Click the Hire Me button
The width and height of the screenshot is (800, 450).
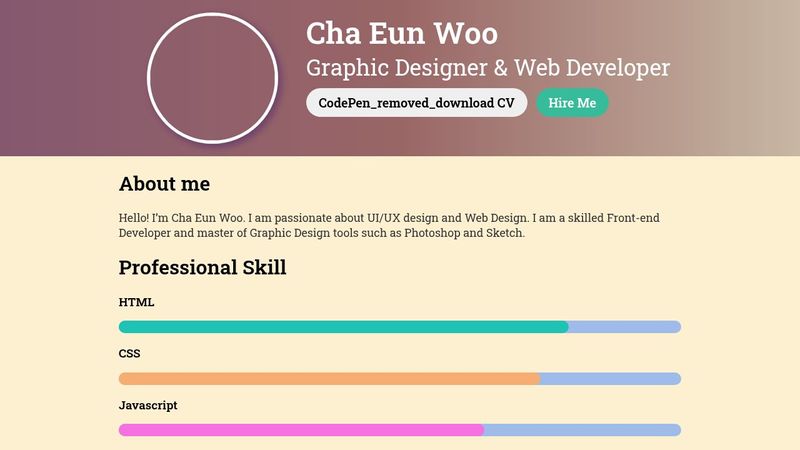[x=572, y=103]
